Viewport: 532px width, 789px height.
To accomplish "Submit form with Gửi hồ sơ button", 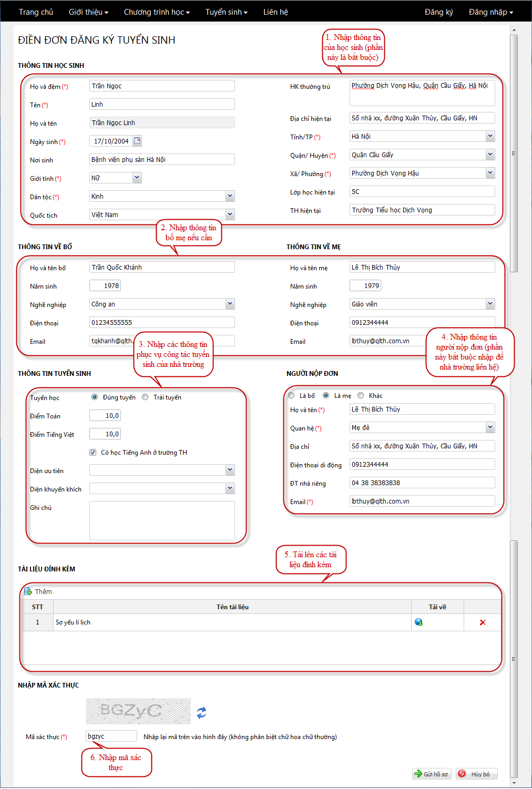I will 431,774.
